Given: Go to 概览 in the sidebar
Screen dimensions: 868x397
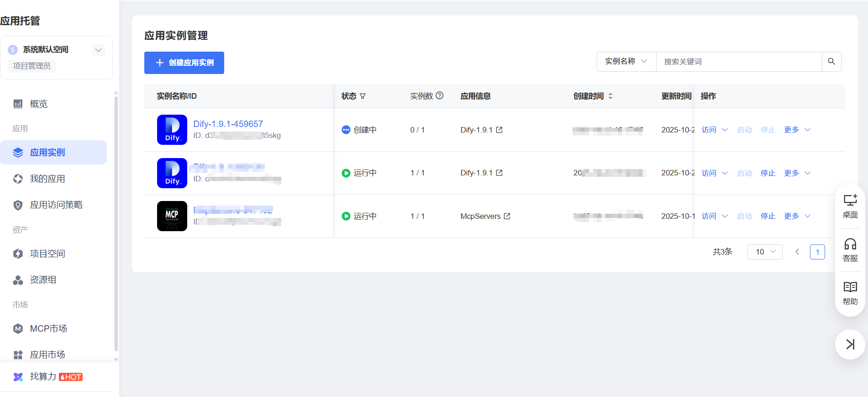Looking at the screenshot, I should pyautogui.click(x=39, y=104).
